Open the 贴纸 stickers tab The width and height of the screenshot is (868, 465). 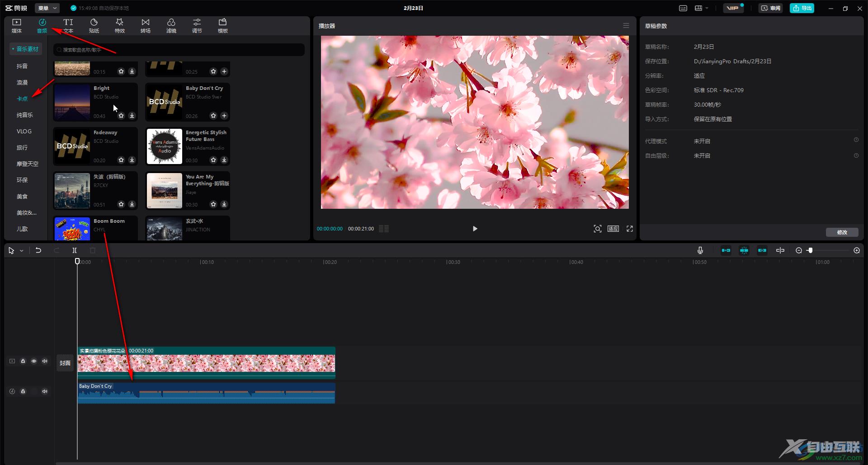pos(94,26)
